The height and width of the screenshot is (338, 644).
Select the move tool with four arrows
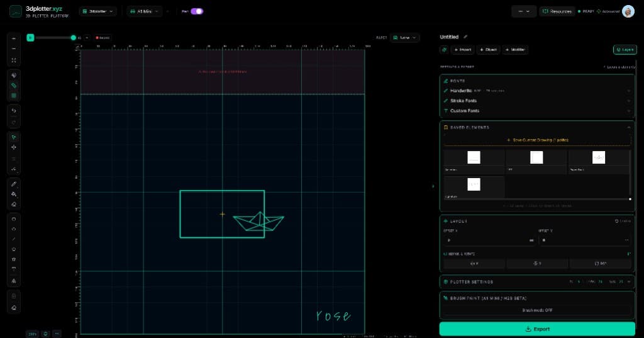tap(14, 147)
